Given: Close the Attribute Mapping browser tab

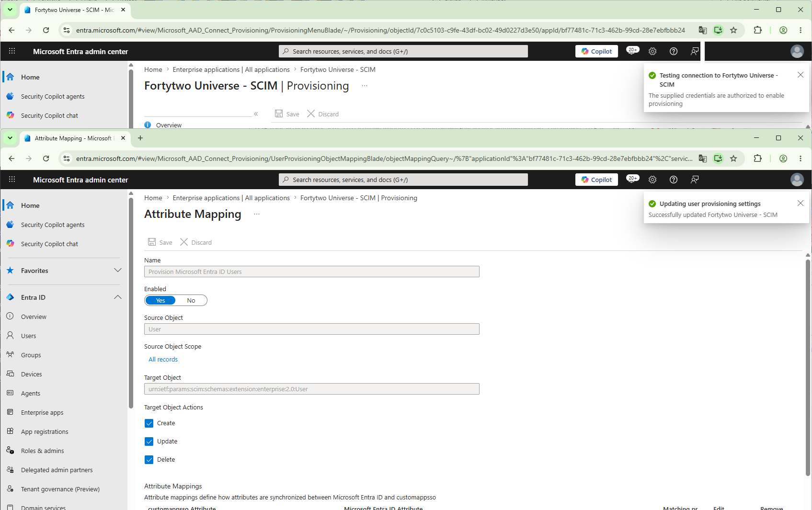Looking at the screenshot, I should 123,138.
